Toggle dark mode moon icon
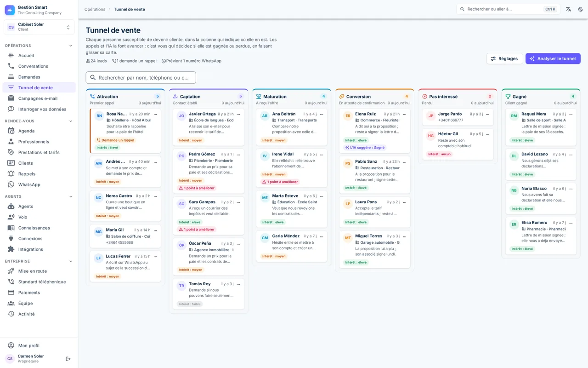Screen dimensions: 588x368 [x=580, y=9]
